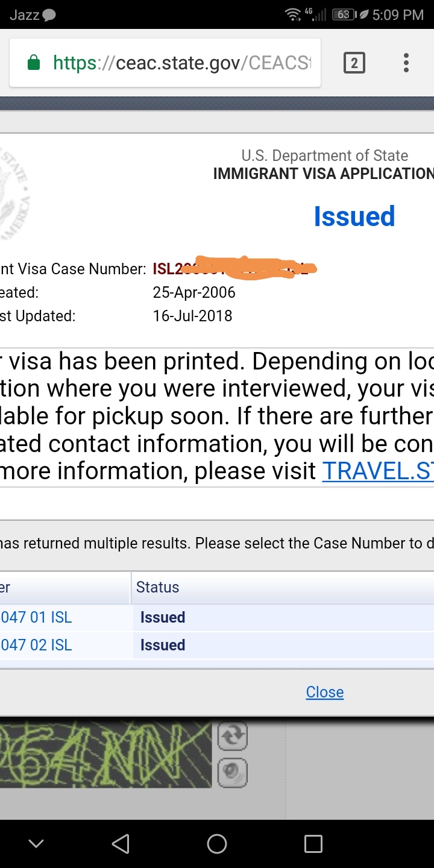Tap the Android home circle button
Viewport: 434px width, 868px height.
coord(217,844)
